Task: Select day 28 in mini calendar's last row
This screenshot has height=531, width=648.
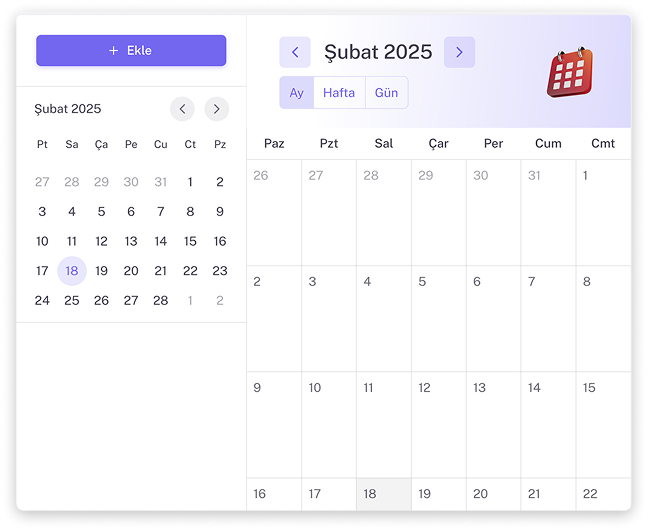Action: [161, 300]
